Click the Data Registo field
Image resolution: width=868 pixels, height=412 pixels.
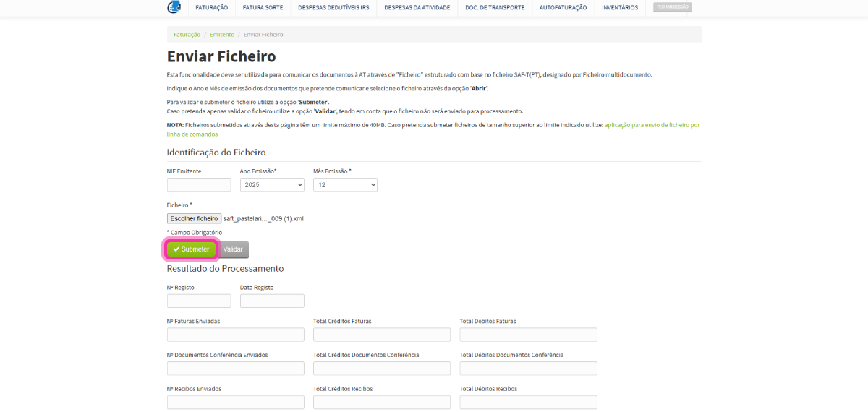pos(272,301)
